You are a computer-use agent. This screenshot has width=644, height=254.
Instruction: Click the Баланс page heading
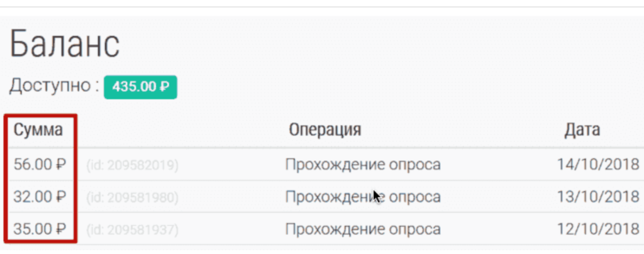pyautogui.click(x=65, y=45)
